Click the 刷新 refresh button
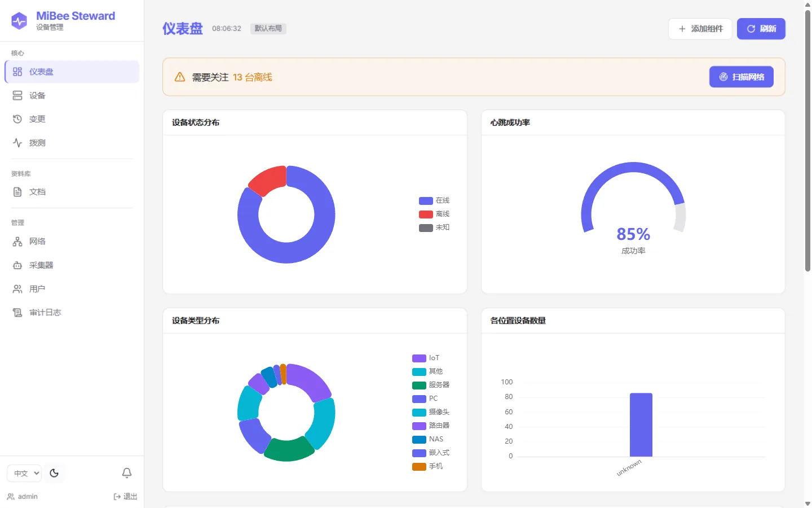Screen dimensions: 812x508 coord(761,29)
